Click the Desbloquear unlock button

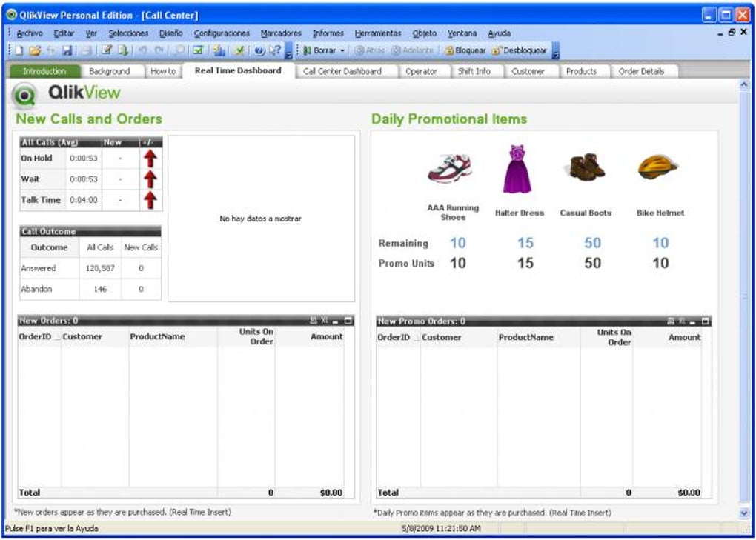[520, 50]
